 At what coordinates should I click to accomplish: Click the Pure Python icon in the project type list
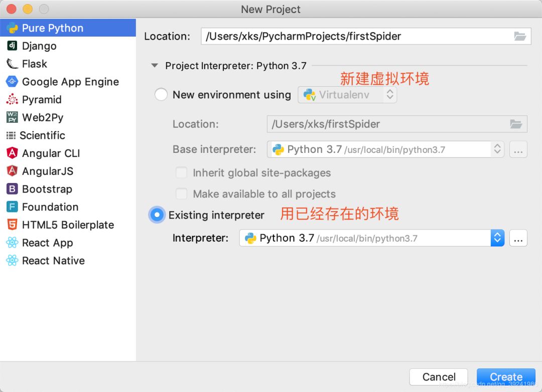click(x=12, y=28)
